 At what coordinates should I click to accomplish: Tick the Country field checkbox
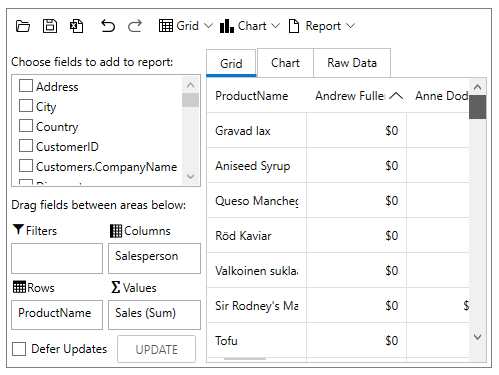coord(26,126)
